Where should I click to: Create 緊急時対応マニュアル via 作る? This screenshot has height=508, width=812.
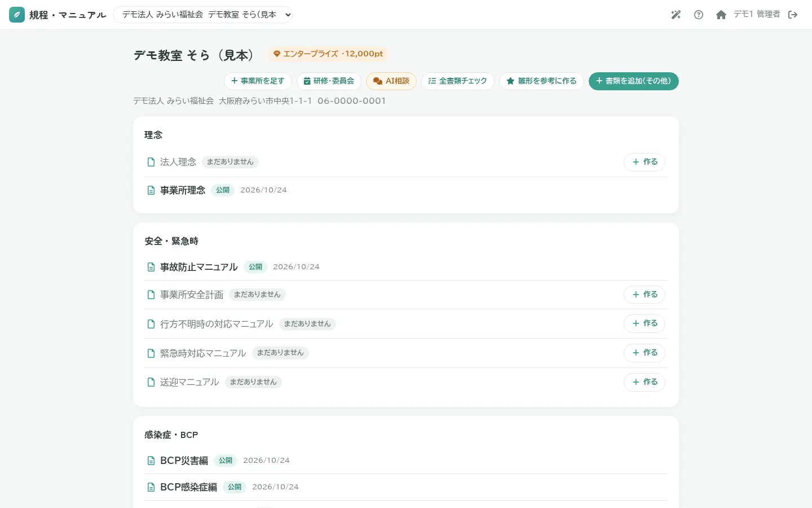click(645, 353)
